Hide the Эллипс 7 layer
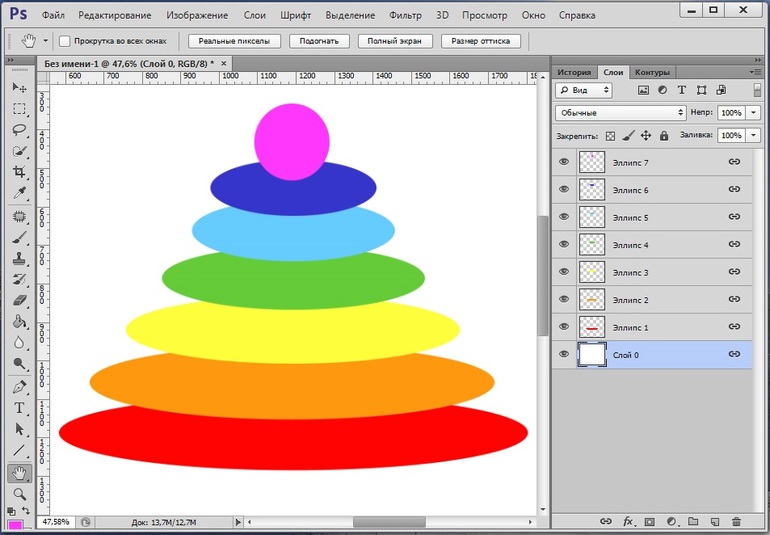 pyautogui.click(x=564, y=162)
